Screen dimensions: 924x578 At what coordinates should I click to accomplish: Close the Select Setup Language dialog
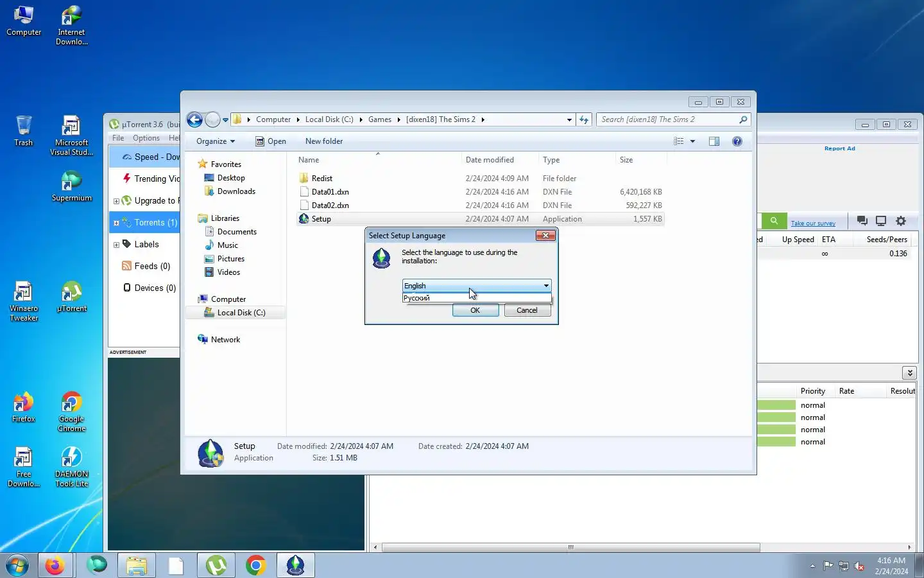click(545, 236)
